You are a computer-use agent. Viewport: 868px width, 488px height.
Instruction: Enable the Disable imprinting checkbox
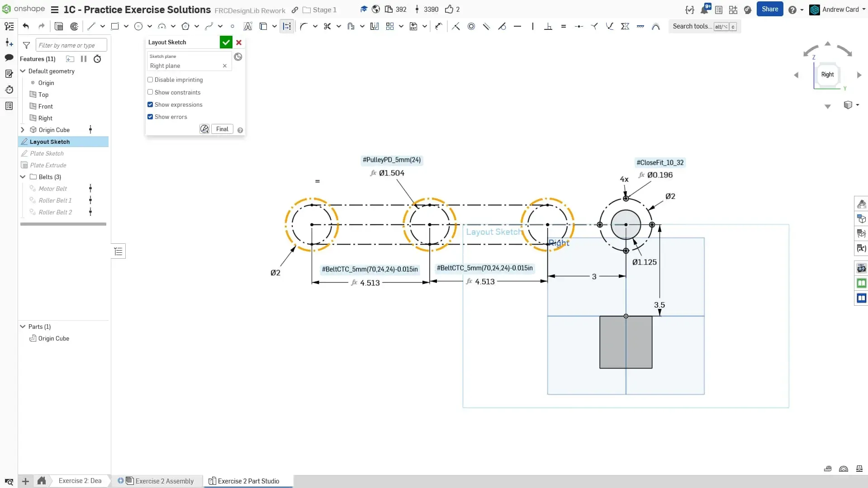tap(150, 80)
